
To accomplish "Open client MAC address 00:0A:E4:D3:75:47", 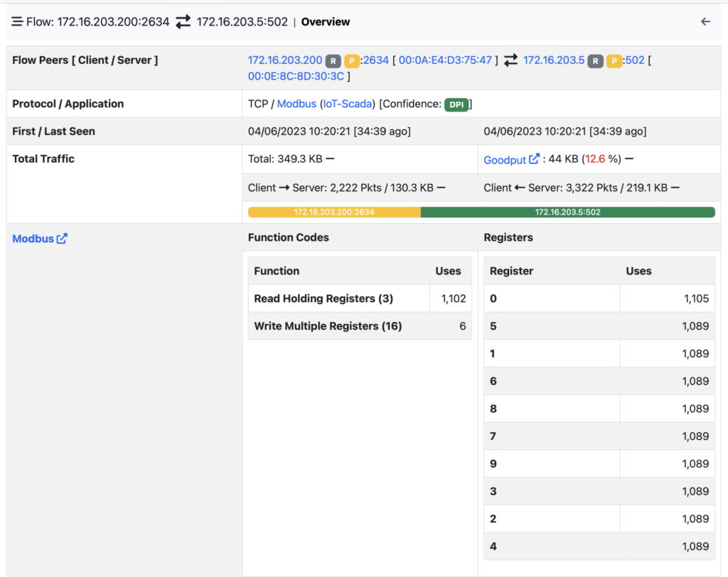I will click(445, 60).
